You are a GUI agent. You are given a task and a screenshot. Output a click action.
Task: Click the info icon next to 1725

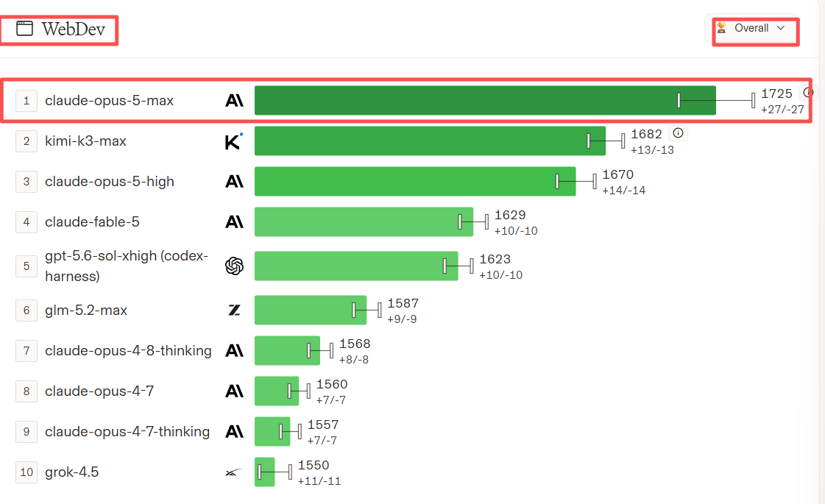click(808, 93)
